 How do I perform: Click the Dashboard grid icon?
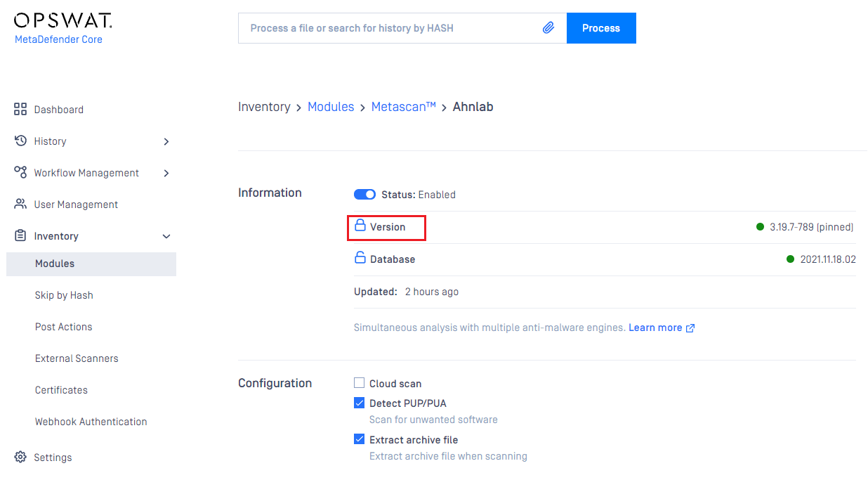coord(20,110)
